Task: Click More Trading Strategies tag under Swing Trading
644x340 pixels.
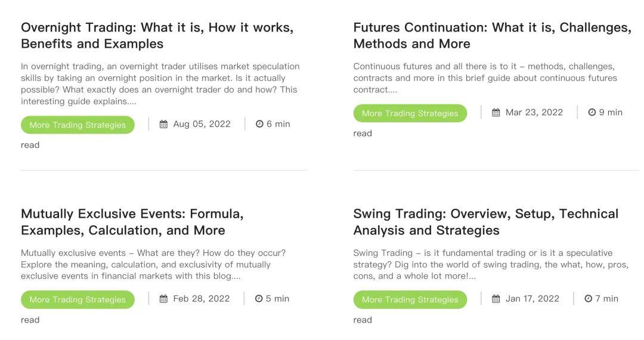Action: point(410,299)
